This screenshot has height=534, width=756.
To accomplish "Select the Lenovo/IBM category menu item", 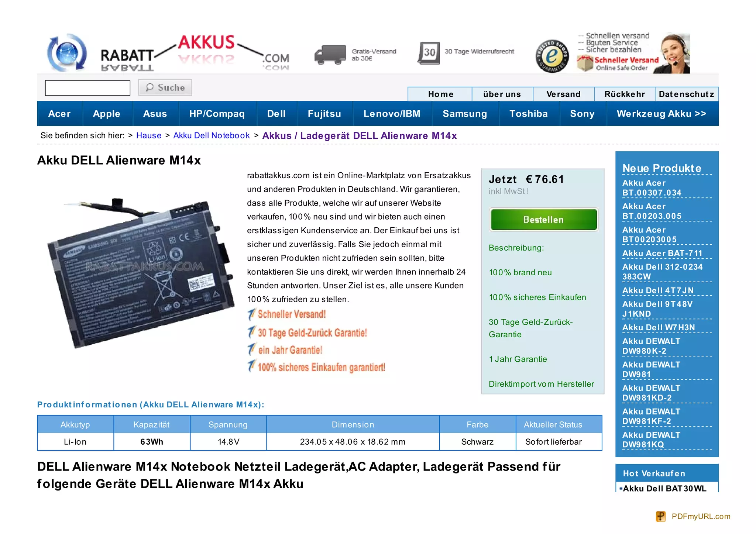I will pos(392,114).
